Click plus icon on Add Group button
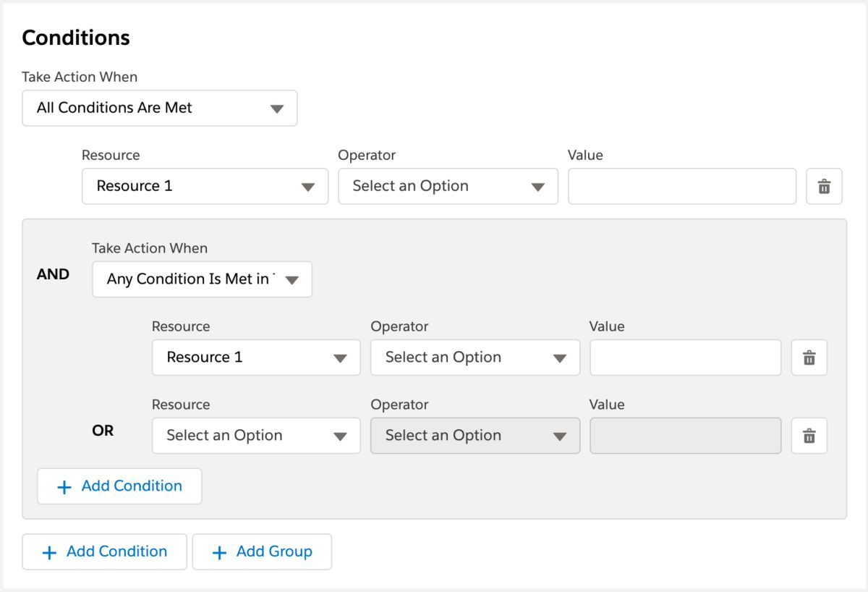868x592 pixels. 219,553
